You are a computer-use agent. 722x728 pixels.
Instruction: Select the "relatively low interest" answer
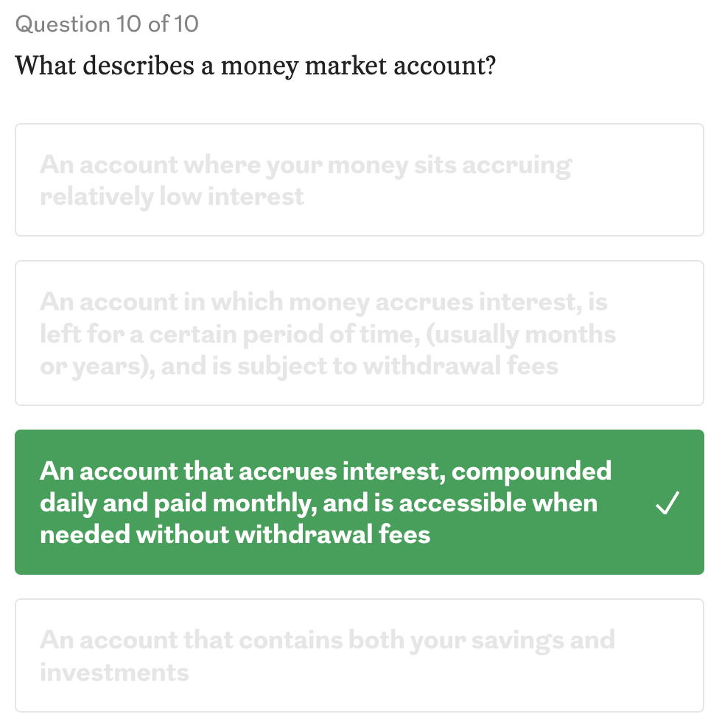coord(305,181)
